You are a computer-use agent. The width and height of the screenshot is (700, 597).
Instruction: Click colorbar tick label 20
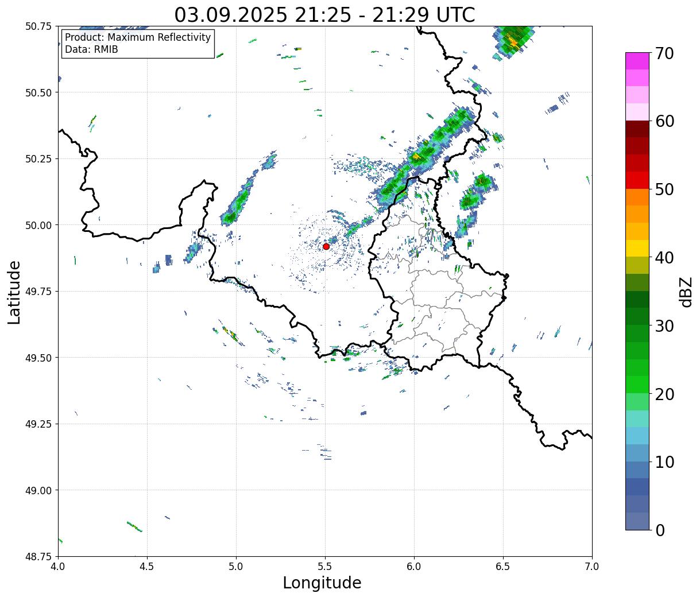[x=664, y=394]
